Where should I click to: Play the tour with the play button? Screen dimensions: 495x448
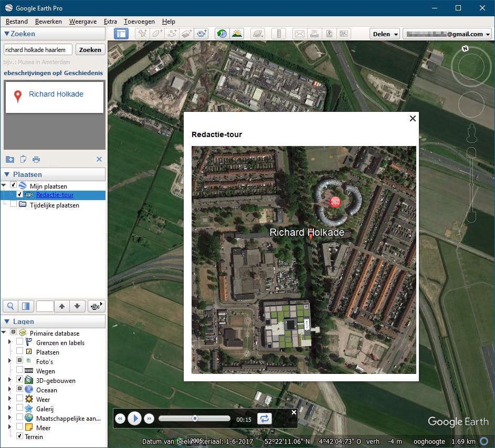coord(135,418)
